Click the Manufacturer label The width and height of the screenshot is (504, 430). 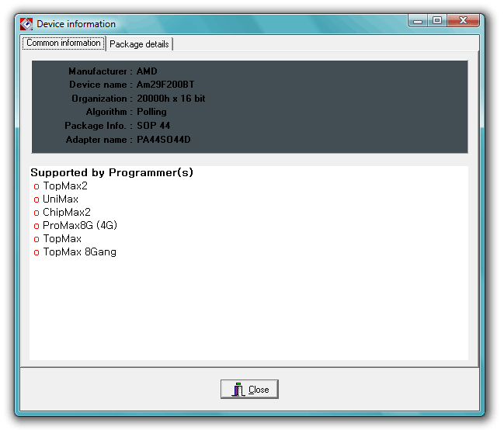98,71
